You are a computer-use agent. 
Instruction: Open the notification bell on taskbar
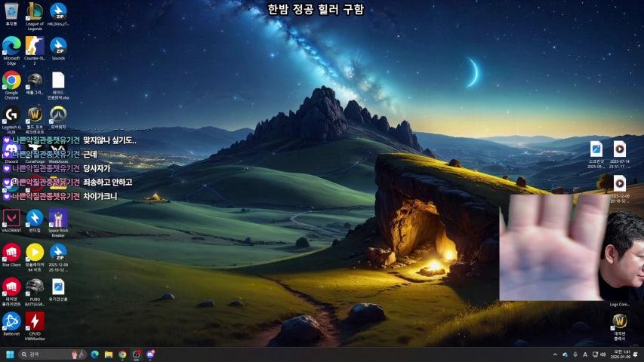tap(636, 354)
